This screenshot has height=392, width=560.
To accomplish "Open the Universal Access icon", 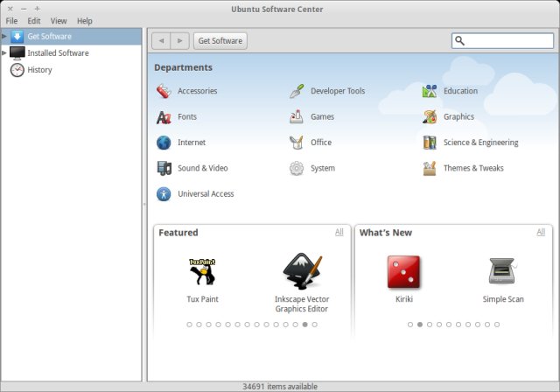I will tap(164, 194).
